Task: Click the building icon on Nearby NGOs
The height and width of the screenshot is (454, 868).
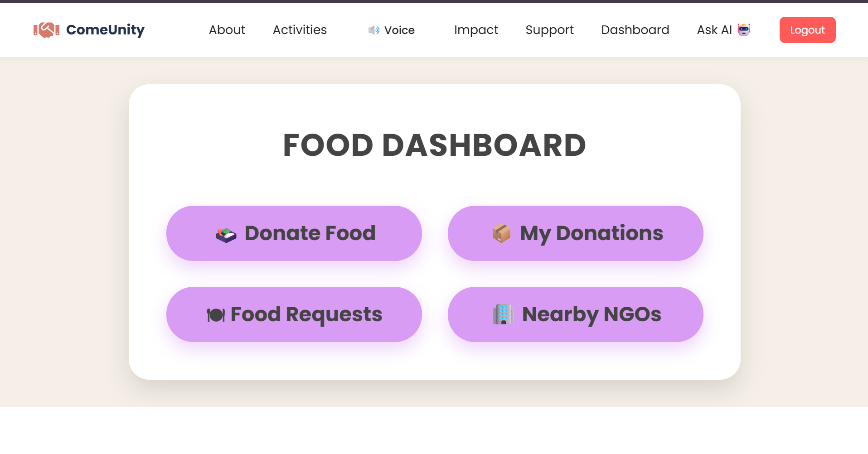Action: click(x=504, y=314)
